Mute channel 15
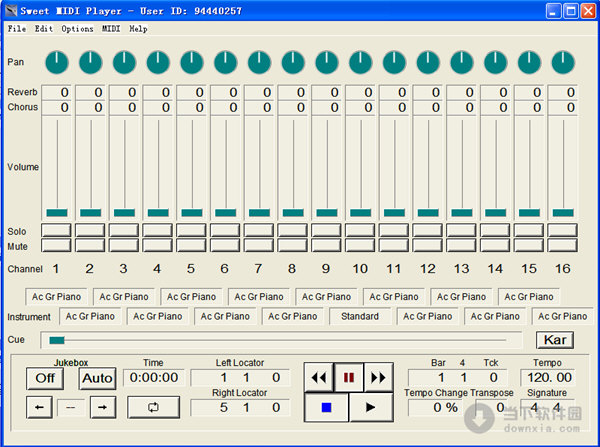The width and height of the screenshot is (600, 447). pyautogui.click(x=529, y=245)
